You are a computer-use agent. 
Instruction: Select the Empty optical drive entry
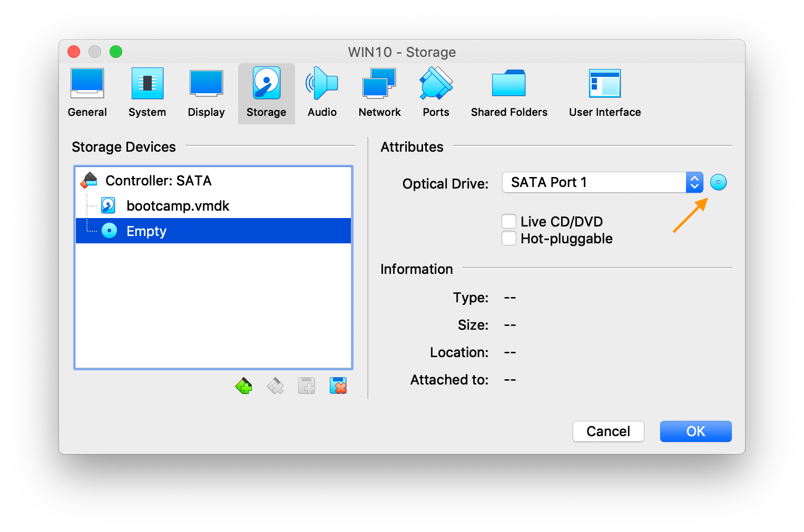coord(146,231)
